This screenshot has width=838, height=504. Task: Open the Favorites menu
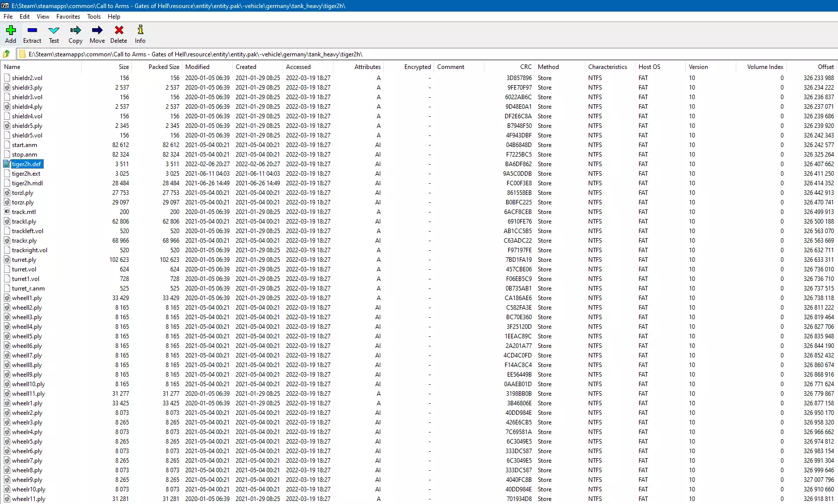(x=68, y=17)
